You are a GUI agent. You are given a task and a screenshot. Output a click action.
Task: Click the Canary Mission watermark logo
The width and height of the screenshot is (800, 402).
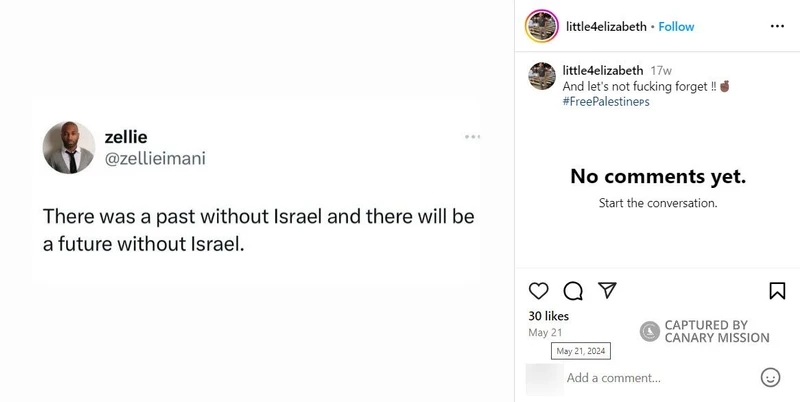pos(650,331)
